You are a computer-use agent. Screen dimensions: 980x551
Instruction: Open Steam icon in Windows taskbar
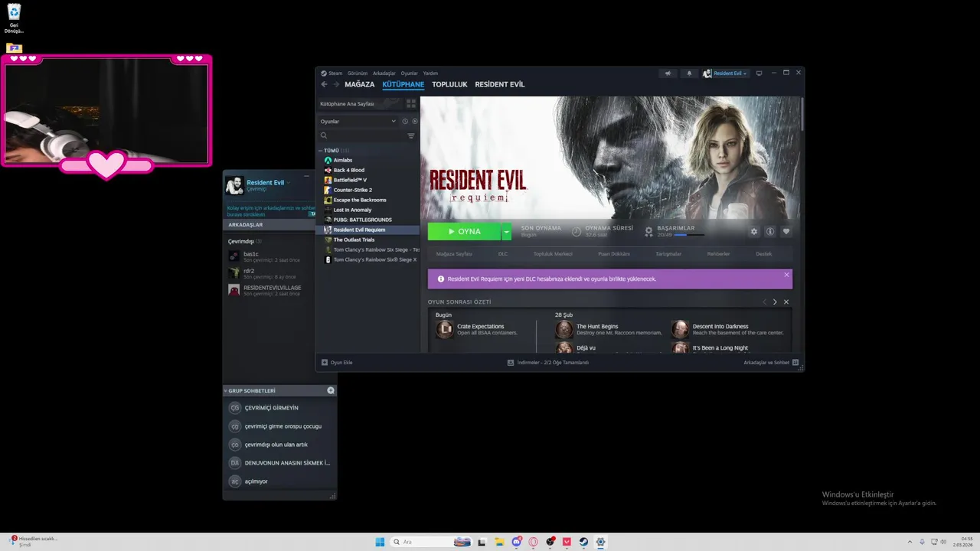click(583, 542)
